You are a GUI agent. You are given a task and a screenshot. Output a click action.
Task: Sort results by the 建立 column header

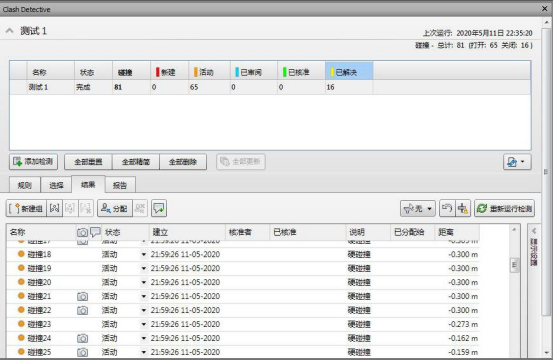[187, 232]
